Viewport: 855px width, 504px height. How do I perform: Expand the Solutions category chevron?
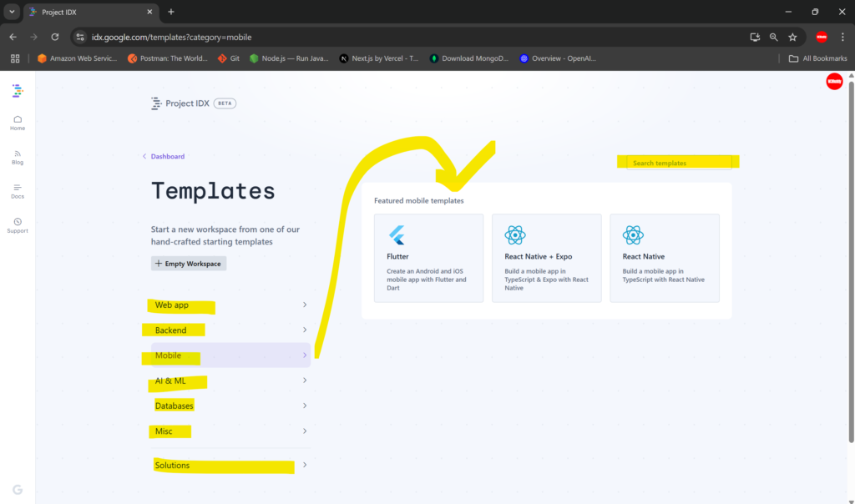(x=304, y=465)
